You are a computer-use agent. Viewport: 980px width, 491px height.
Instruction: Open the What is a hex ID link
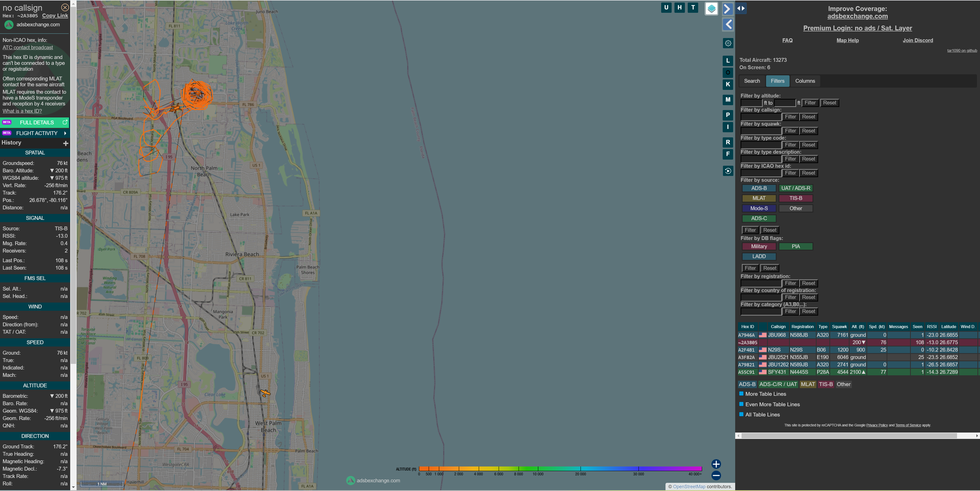point(22,111)
